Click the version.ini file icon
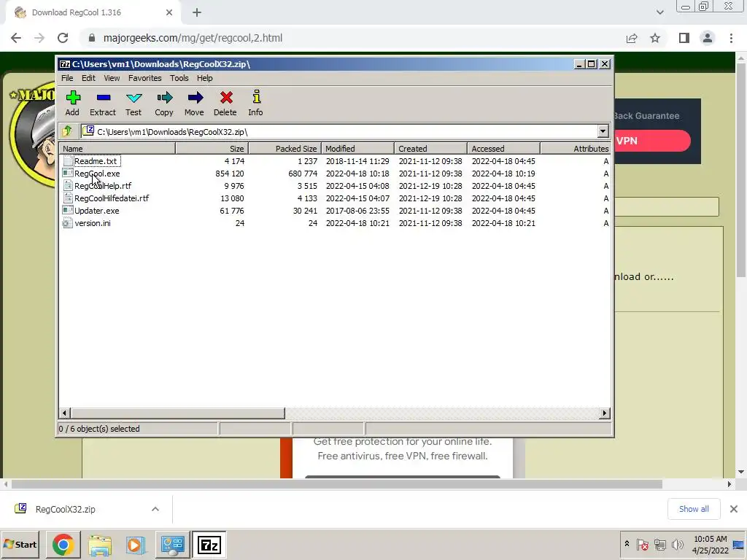 tap(68, 223)
